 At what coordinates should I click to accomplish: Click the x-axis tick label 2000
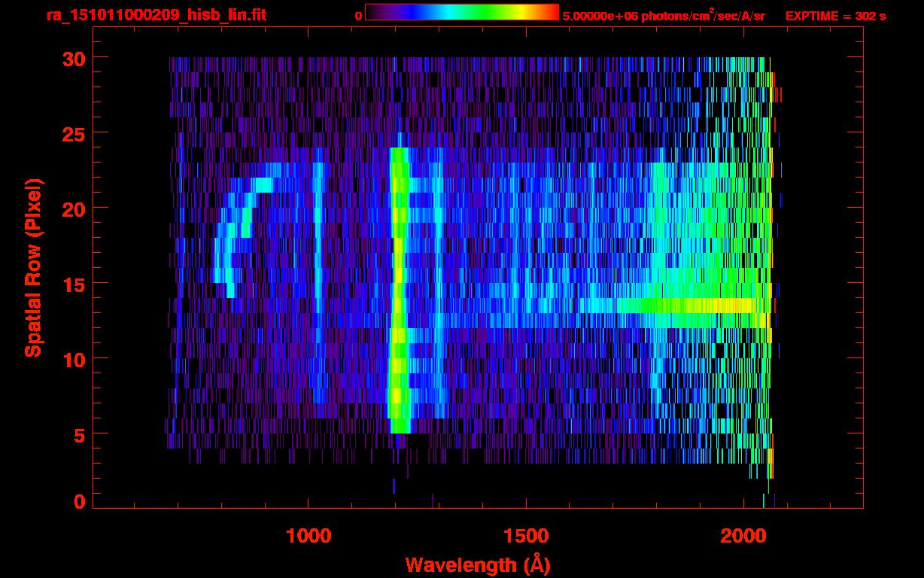tap(743, 536)
